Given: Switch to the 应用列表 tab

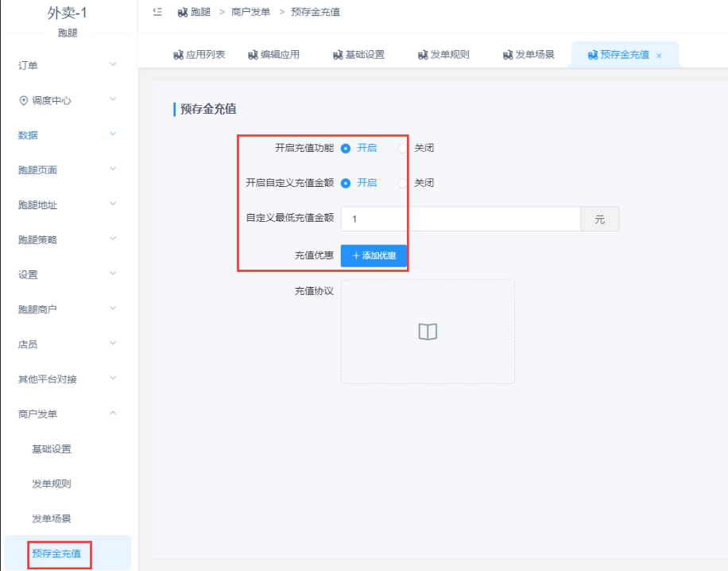Looking at the screenshot, I should (199, 55).
